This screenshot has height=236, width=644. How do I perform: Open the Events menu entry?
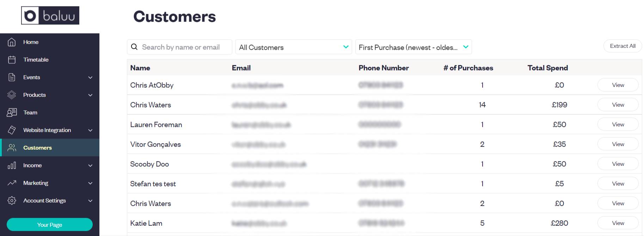[x=31, y=77]
